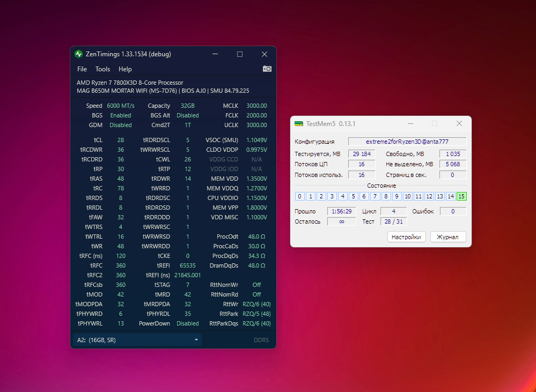Screen dimensions: 536x392
Task: Open the Журнал log button
Action: pyautogui.click(x=447, y=237)
